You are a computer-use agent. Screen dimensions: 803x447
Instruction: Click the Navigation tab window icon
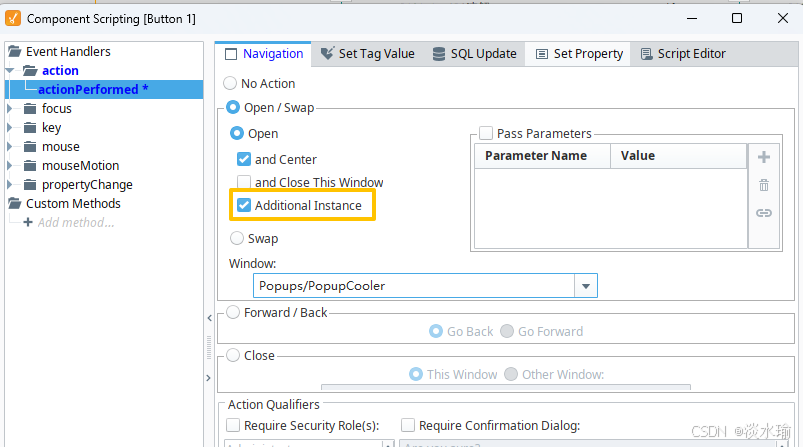231,54
